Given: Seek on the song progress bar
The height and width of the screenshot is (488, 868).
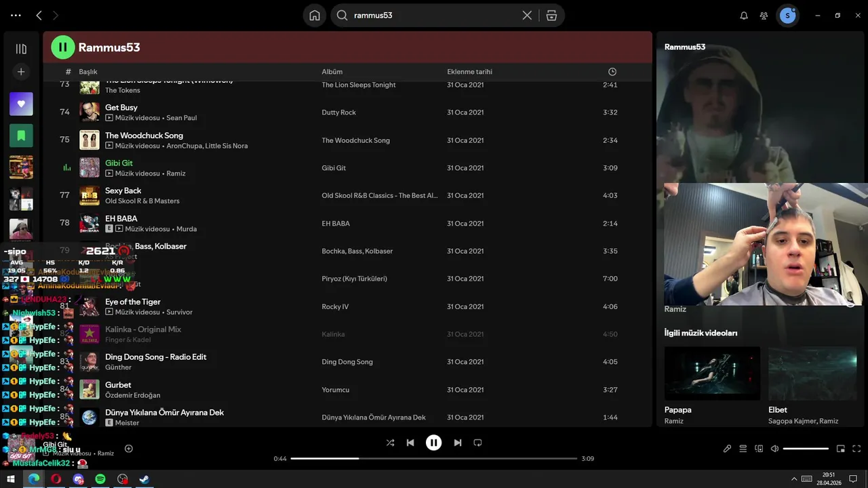Looking at the screenshot, I should [434, 459].
